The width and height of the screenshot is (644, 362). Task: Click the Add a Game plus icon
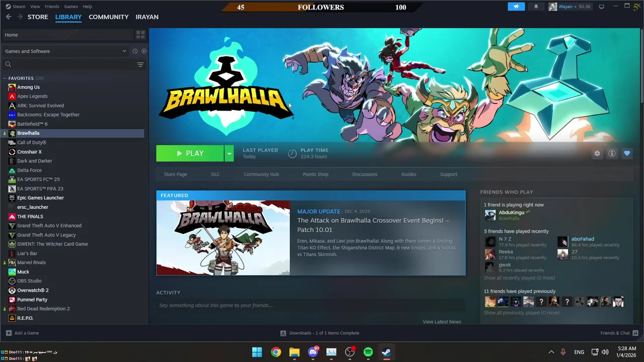(x=9, y=333)
